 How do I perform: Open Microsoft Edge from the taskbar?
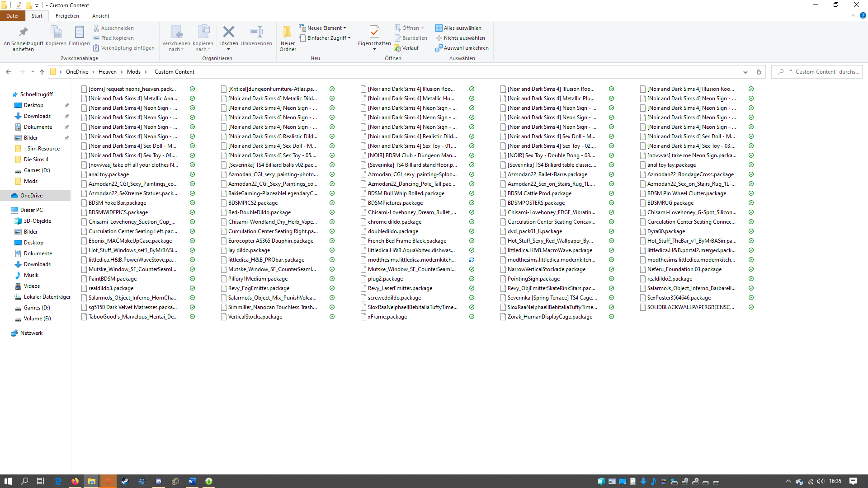[58, 481]
